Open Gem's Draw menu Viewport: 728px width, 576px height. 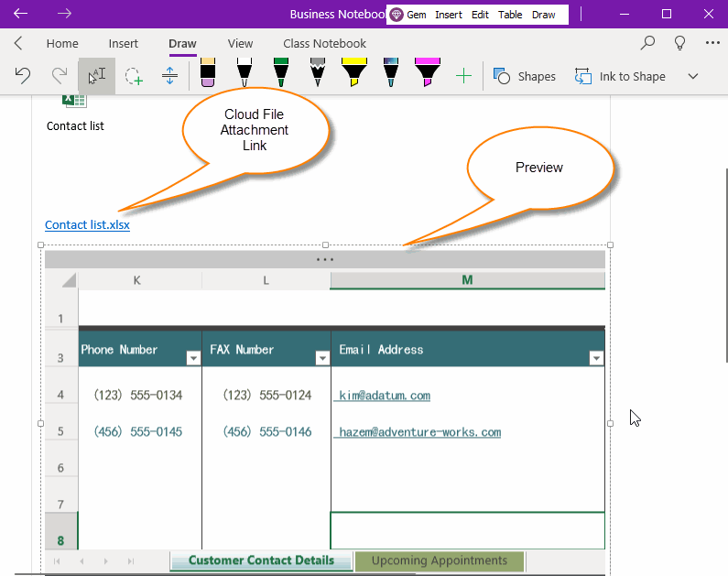click(543, 15)
